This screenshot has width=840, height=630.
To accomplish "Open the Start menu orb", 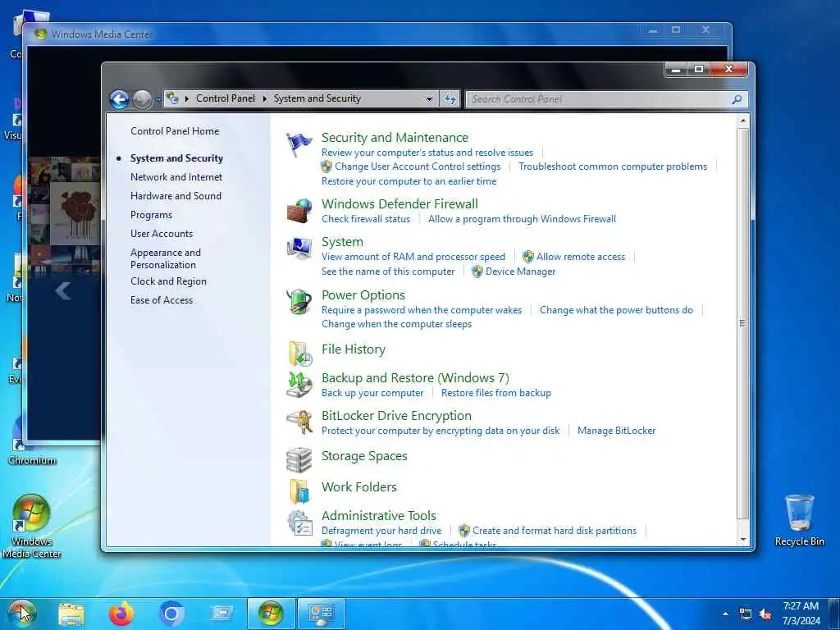I will pos(21,614).
